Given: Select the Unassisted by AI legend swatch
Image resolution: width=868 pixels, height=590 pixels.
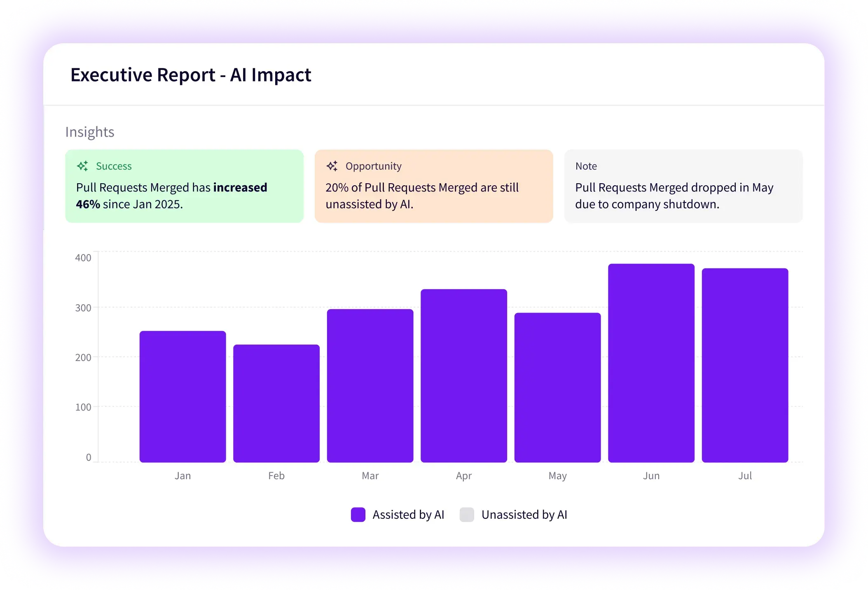Looking at the screenshot, I should click(x=468, y=514).
